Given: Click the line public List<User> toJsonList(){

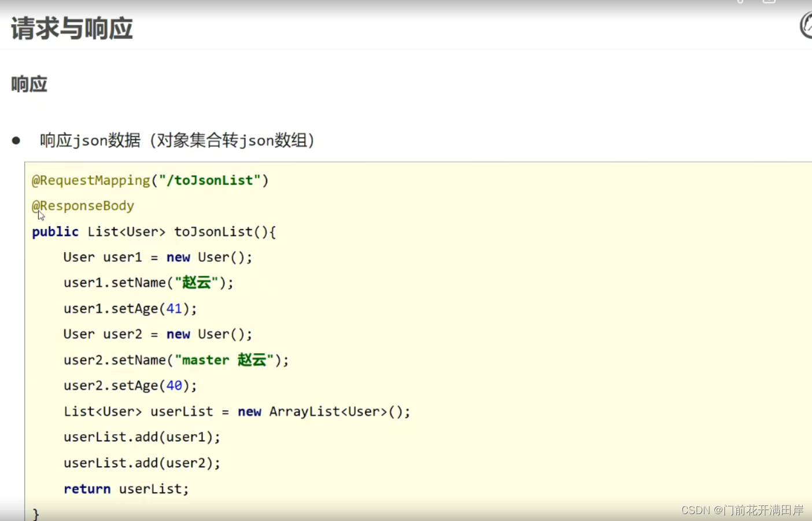Looking at the screenshot, I should click(x=154, y=232).
